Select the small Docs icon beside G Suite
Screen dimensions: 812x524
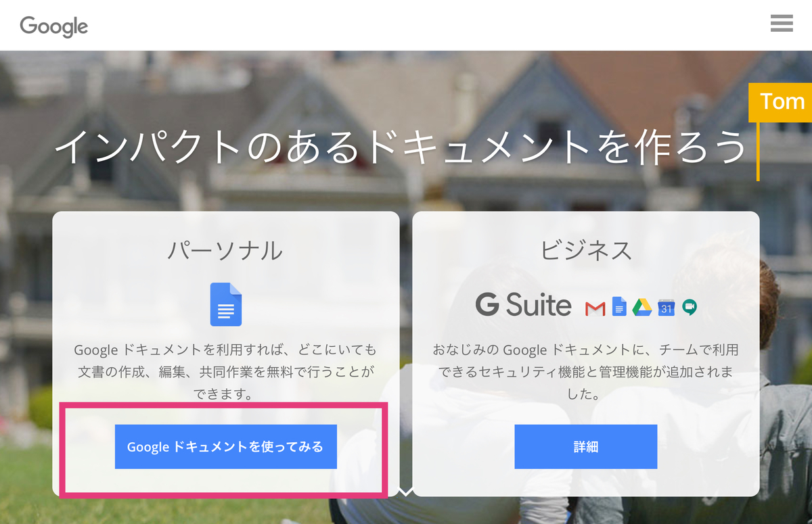[x=619, y=306]
